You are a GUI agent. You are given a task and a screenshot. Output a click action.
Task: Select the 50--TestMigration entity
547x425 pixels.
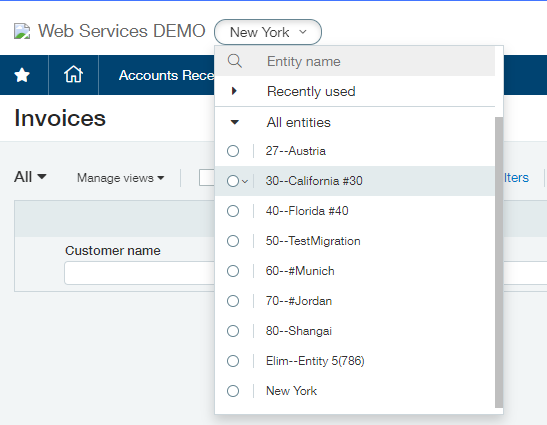(x=313, y=241)
